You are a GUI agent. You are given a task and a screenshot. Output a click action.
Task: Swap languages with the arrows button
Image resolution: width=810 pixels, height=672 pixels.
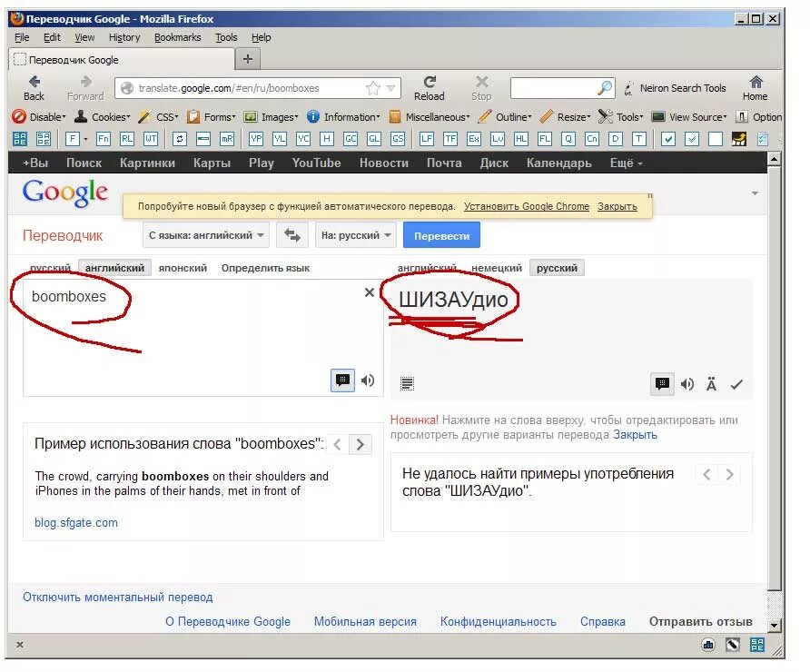click(x=291, y=235)
